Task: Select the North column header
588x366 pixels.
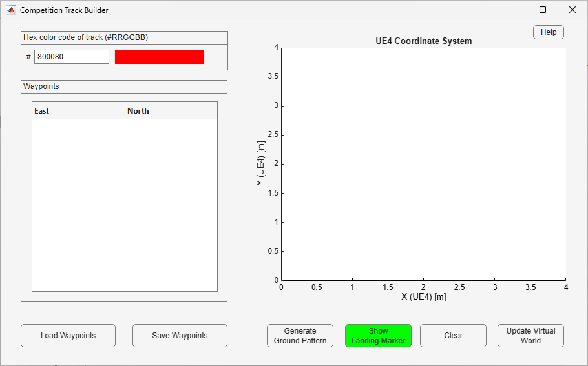Action: pyautogui.click(x=171, y=111)
